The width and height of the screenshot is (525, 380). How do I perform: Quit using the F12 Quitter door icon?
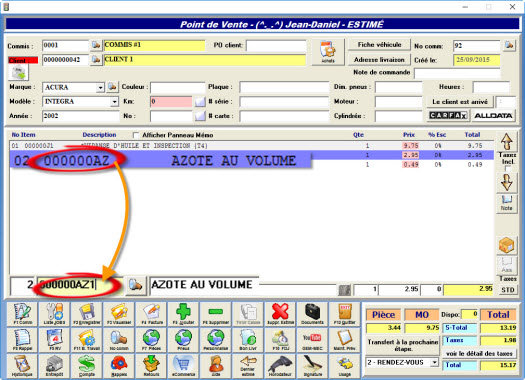pyautogui.click(x=345, y=314)
